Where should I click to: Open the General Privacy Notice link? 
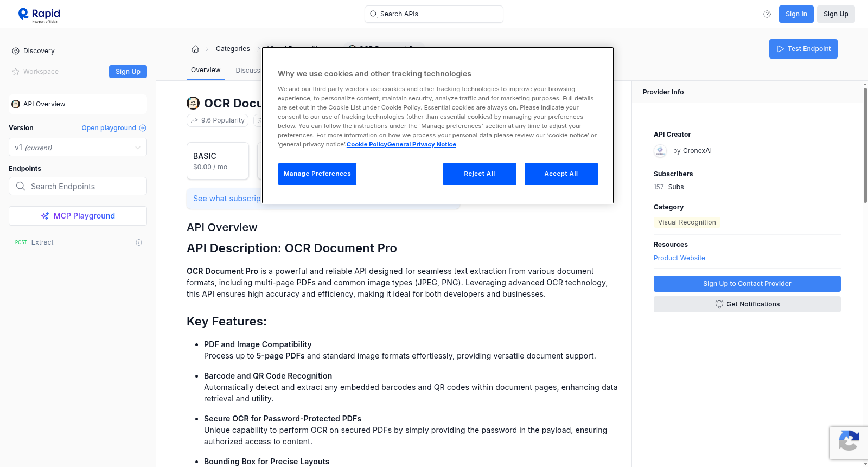pos(422,144)
